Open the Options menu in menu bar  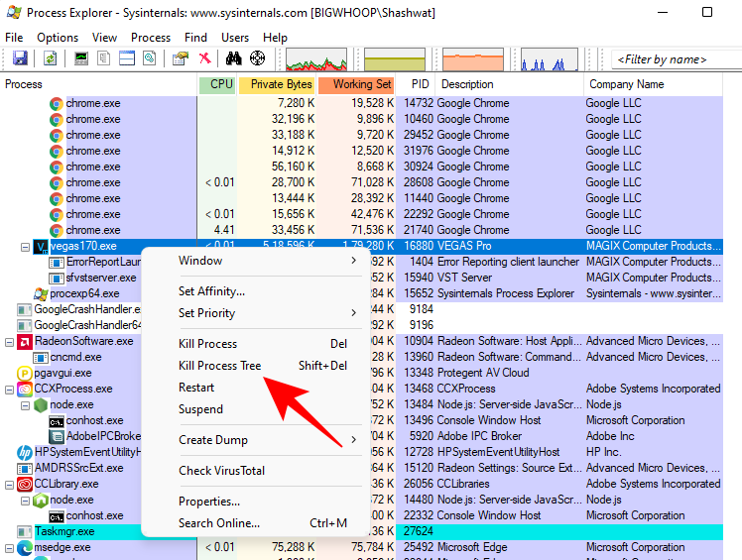click(x=58, y=38)
